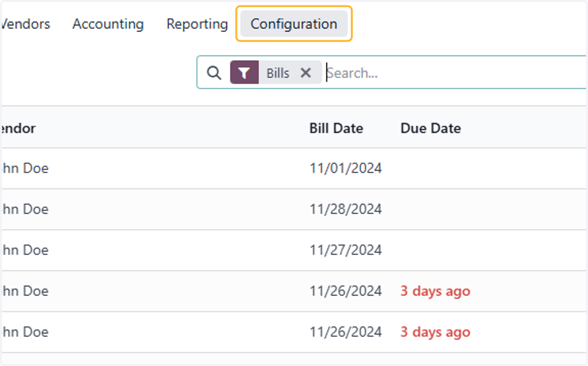This screenshot has width=588, height=366.
Task: Click the search magnifier icon
Action: click(x=214, y=73)
